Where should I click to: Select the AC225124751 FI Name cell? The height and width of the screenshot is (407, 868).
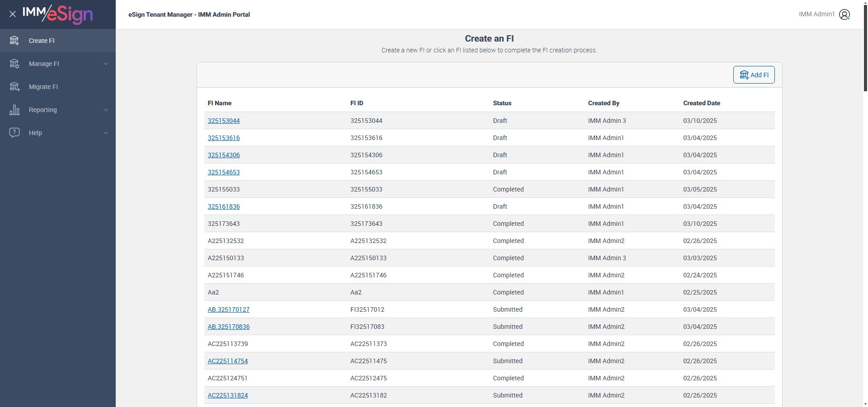click(228, 378)
